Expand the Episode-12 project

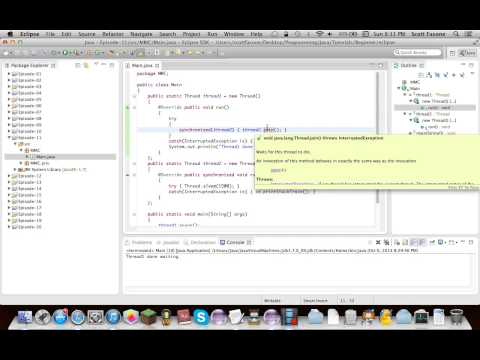9,176
